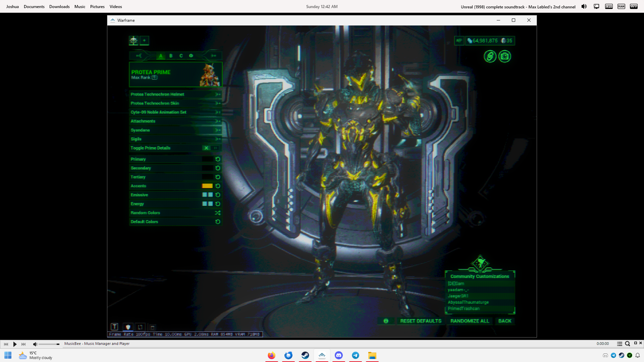Click the shield overlay icon

coord(128,327)
